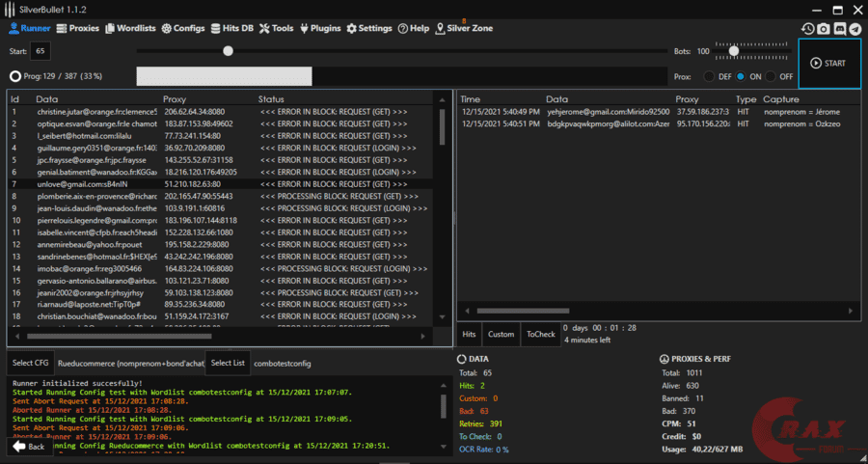Click the Start value input field

click(x=41, y=51)
